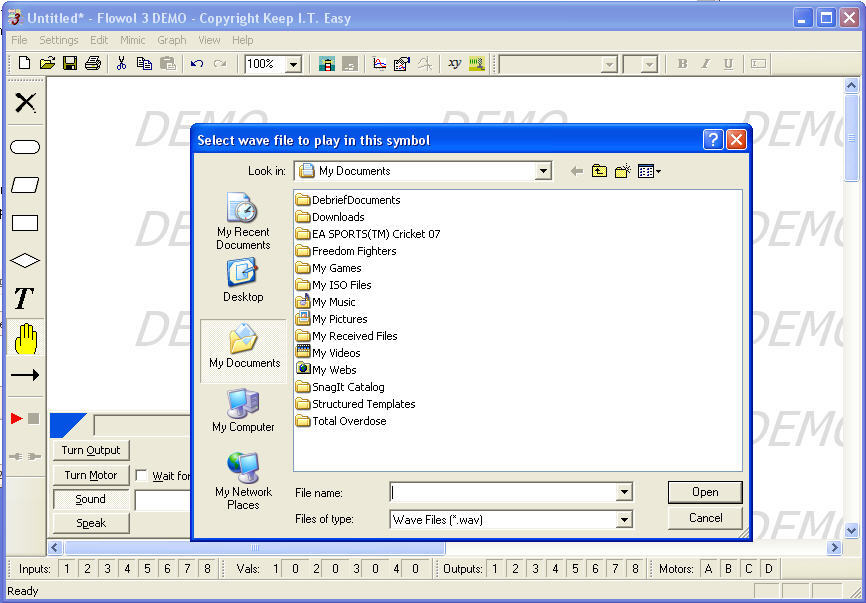Toggle Motor A in status bar
The width and height of the screenshot is (866, 603).
709,568
